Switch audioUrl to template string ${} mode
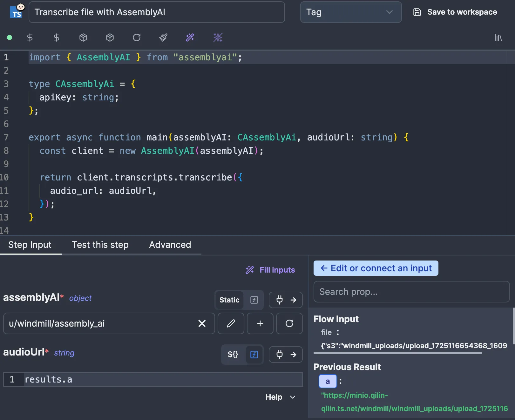This screenshot has width=515, height=420. [x=233, y=355]
